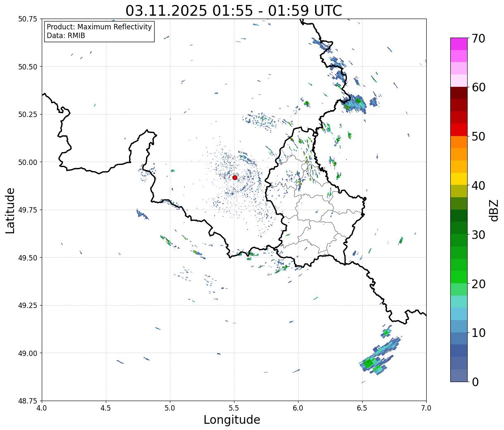Click the latitude tick label 48.75
Image resolution: width=504 pixels, height=430 pixels.
point(28,401)
